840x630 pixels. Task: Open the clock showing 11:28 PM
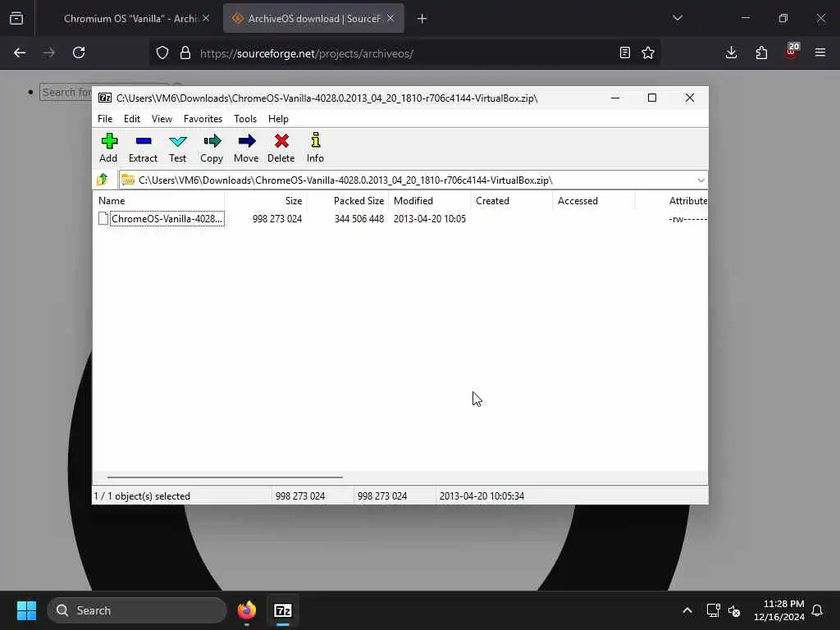779,610
